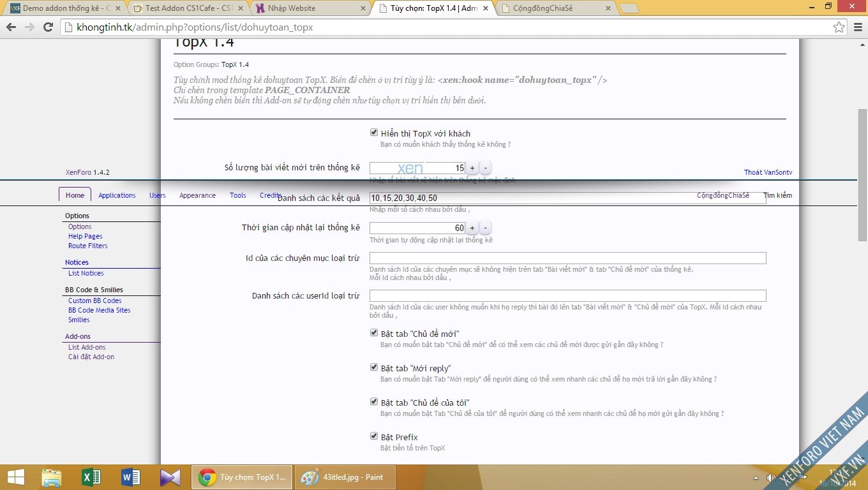Open the Credits admin tab
This screenshot has height=490, width=868.
(271, 195)
